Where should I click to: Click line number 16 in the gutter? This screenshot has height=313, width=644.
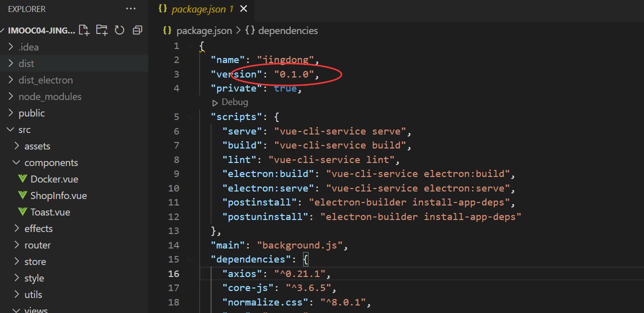(174, 273)
